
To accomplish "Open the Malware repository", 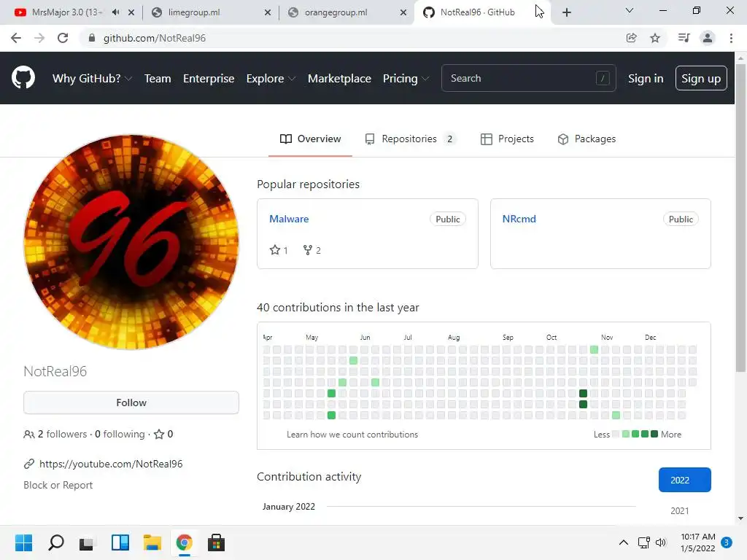I will tap(289, 219).
